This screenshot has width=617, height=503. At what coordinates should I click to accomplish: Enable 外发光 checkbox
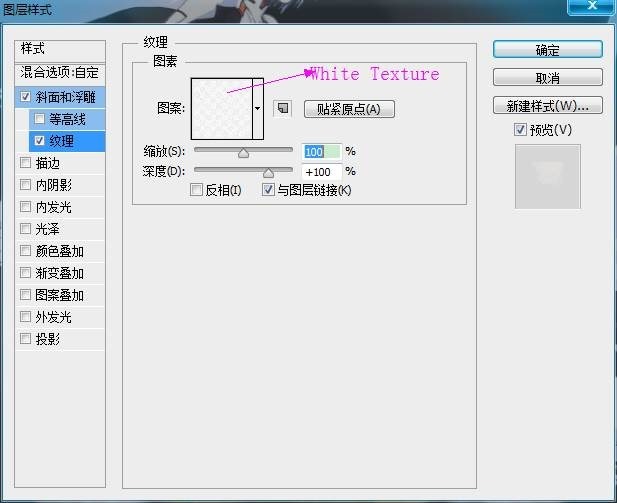26,317
